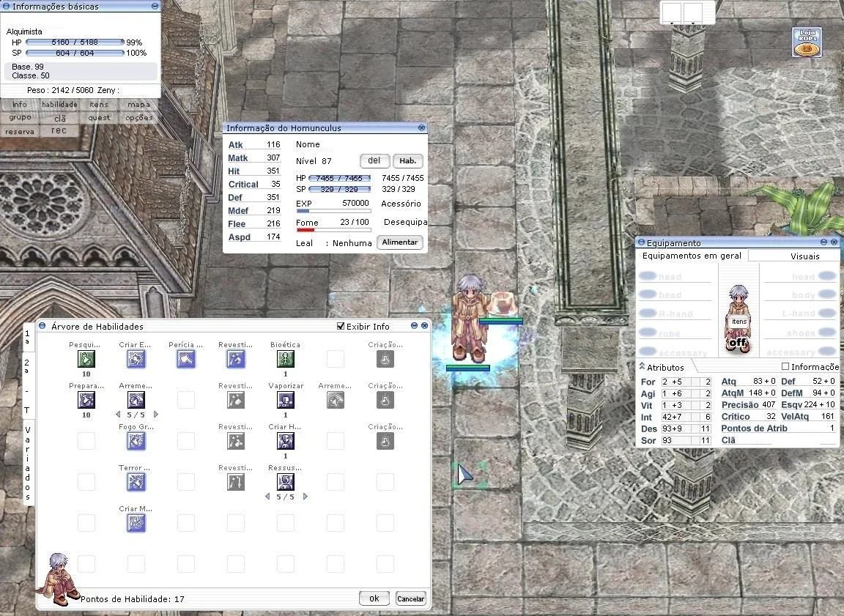Select the Fogo Grego skill icon
The height and width of the screenshot is (616, 844).
click(x=136, y=441)
